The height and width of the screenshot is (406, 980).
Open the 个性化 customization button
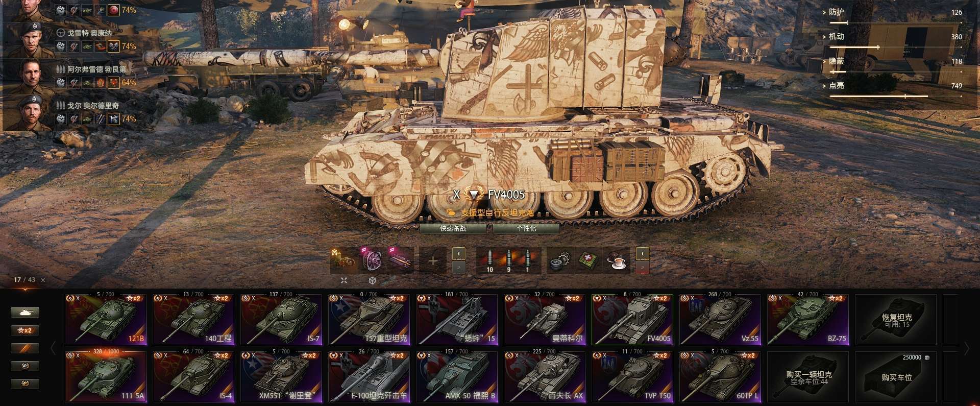tap(526, 229)
